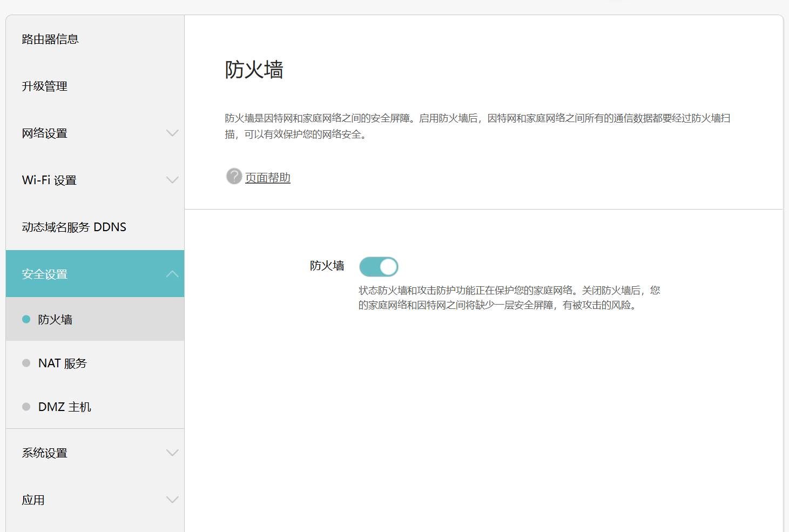Open the 页面帮助 link
This screenshot has width=789, height=532.
point(268,178)
